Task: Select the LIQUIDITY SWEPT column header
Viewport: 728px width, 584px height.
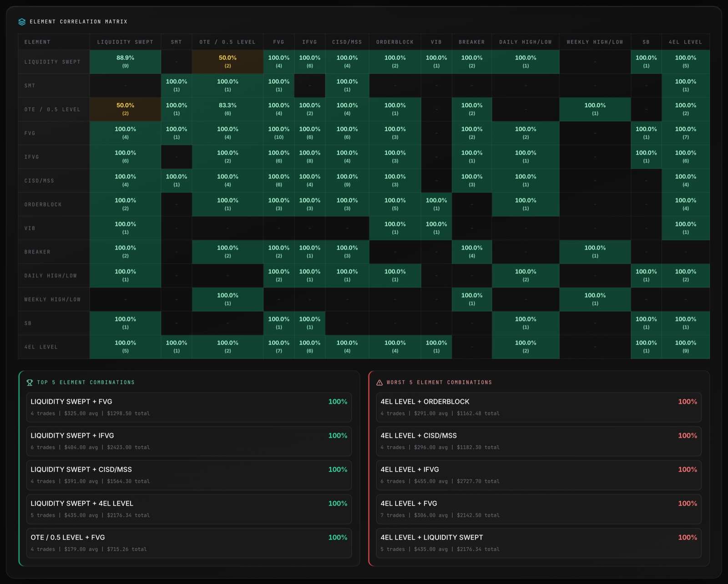Action: (x=125, y=42)
